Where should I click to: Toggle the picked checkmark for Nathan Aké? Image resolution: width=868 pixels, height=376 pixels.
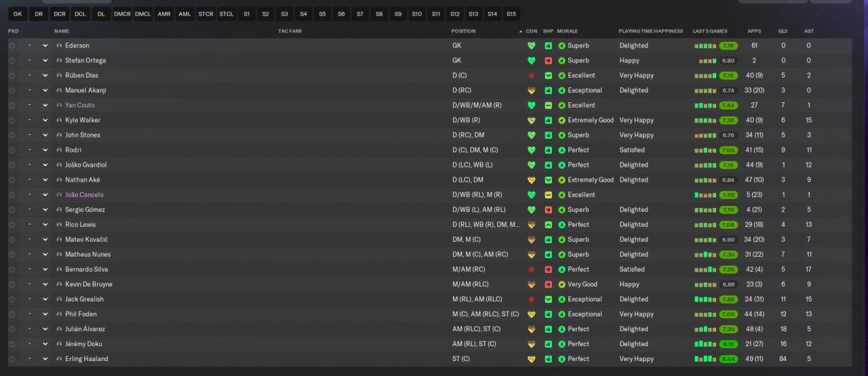12,180
